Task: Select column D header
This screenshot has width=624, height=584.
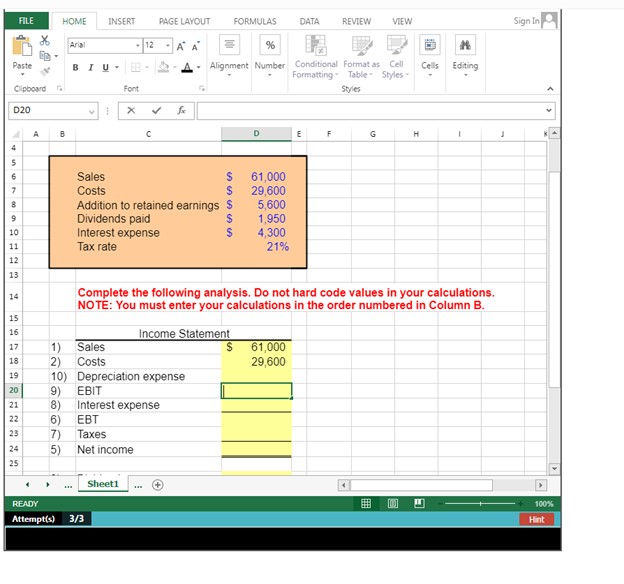Action: coord(256,134)
